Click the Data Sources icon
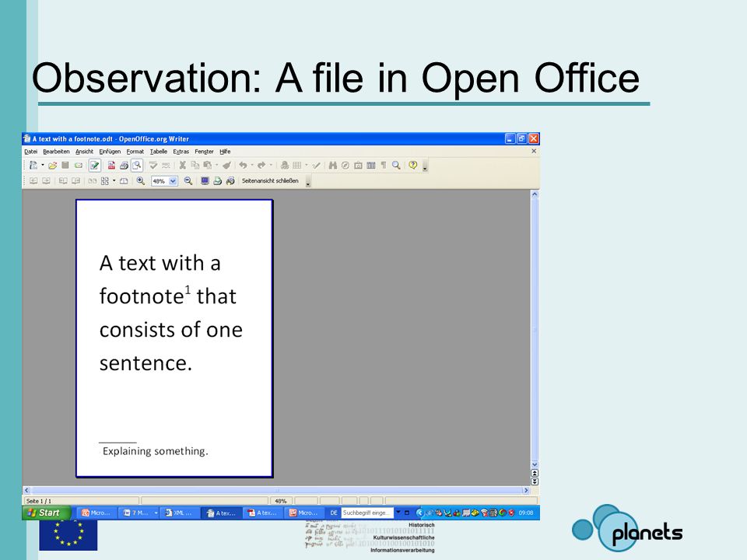Screen dimensions: 747x560 [x=371, y=165]
